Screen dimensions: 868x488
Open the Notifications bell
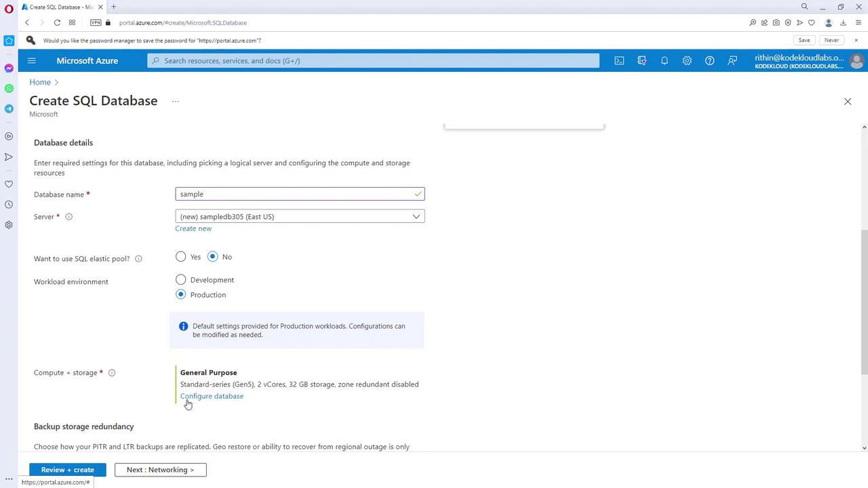tap(665, 60)
